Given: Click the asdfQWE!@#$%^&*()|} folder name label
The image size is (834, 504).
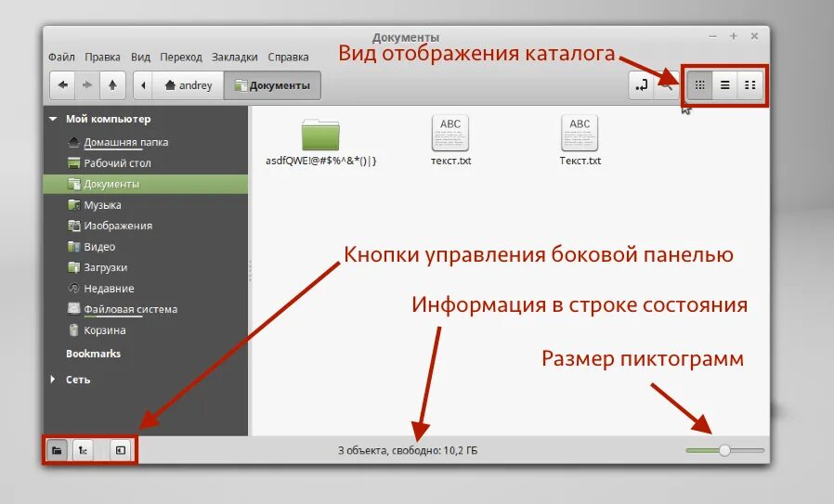Looking at the screenshot, I should [x=320, y=161].
